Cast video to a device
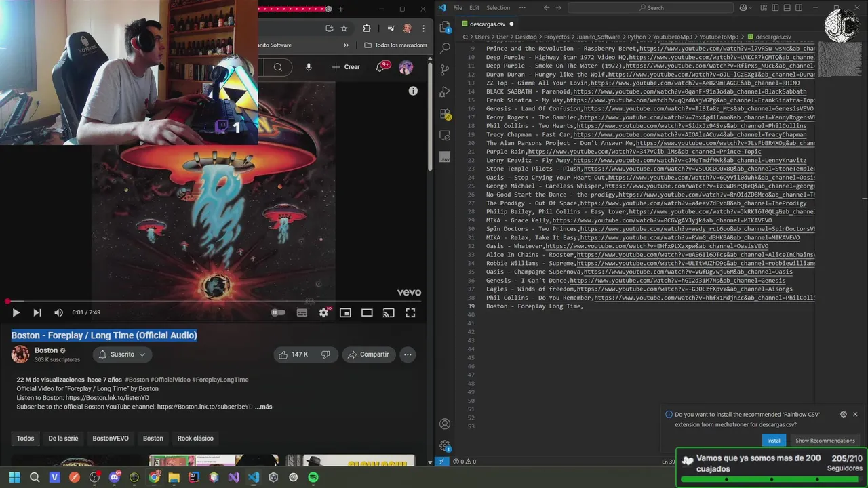This screenshot has width=868, height=488. point(389,312)
